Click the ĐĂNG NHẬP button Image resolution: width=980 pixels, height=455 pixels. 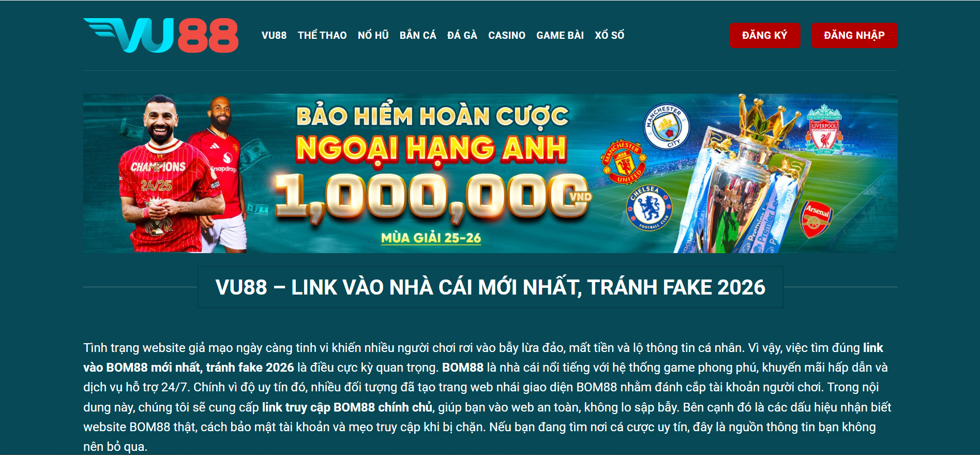(854, 35)
